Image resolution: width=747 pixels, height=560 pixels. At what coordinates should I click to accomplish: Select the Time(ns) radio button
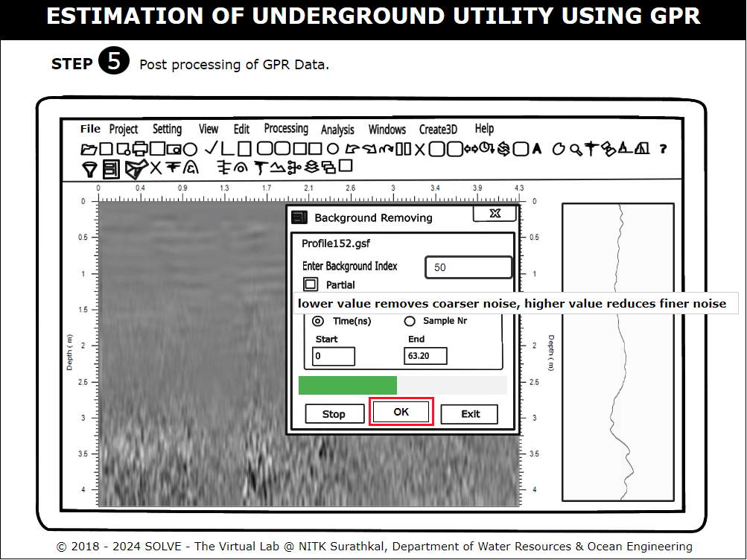(318, 321)
